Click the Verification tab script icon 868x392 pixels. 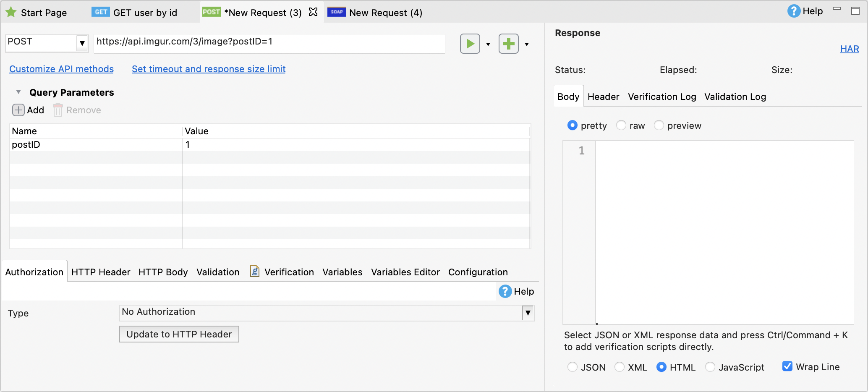[x=254, y=272]
